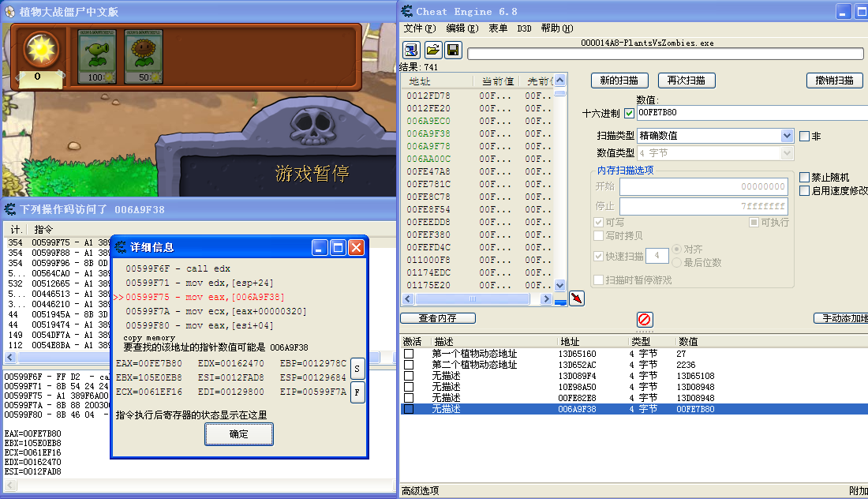Click the 详细信息 dialog title icon
This screenshot has height=499, width=868.
tap(121, 247)
